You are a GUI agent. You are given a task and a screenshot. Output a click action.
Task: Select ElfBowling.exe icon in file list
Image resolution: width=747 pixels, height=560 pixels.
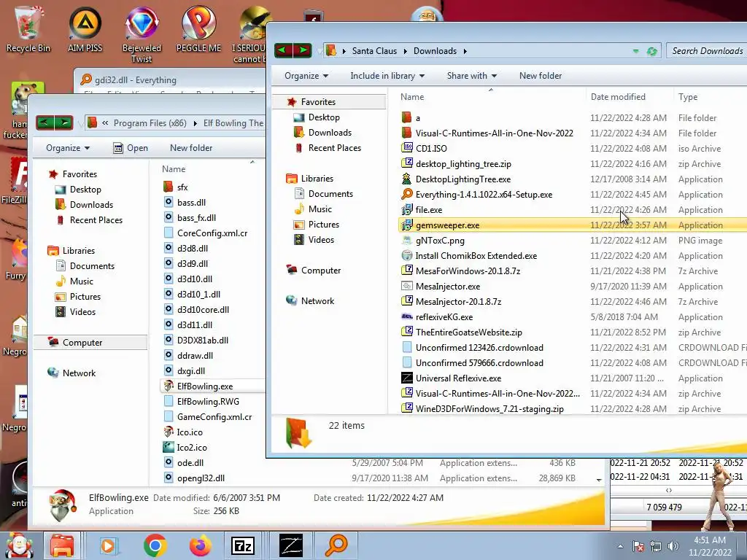(x=169, y=386)
